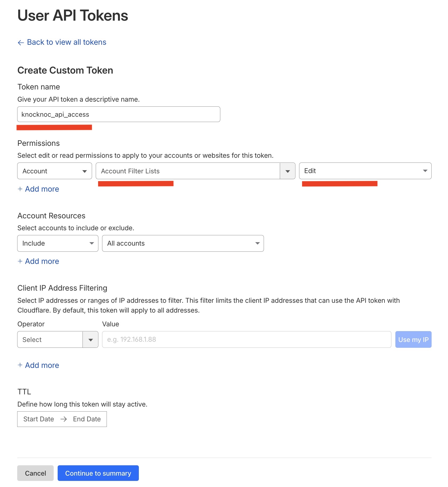Open the All accounts dropdown

[x=183, y=243]
